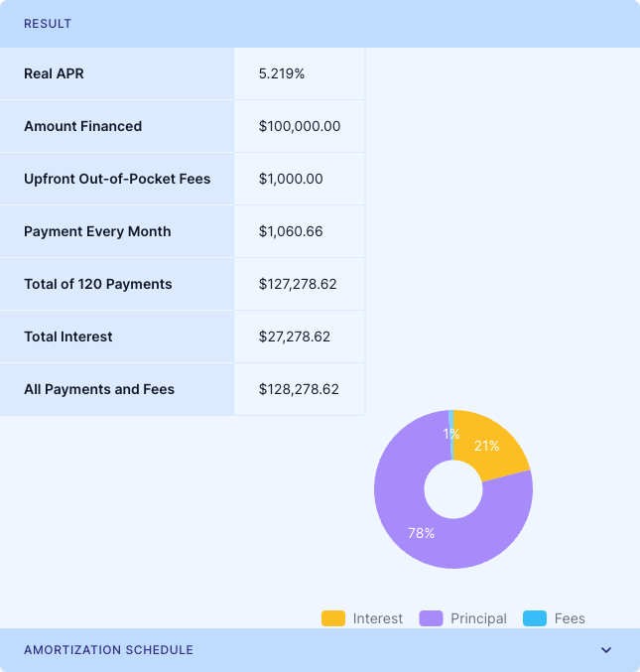Click the Interest legend label
This screenshot has height=672, width=640.
coord(377,618)
